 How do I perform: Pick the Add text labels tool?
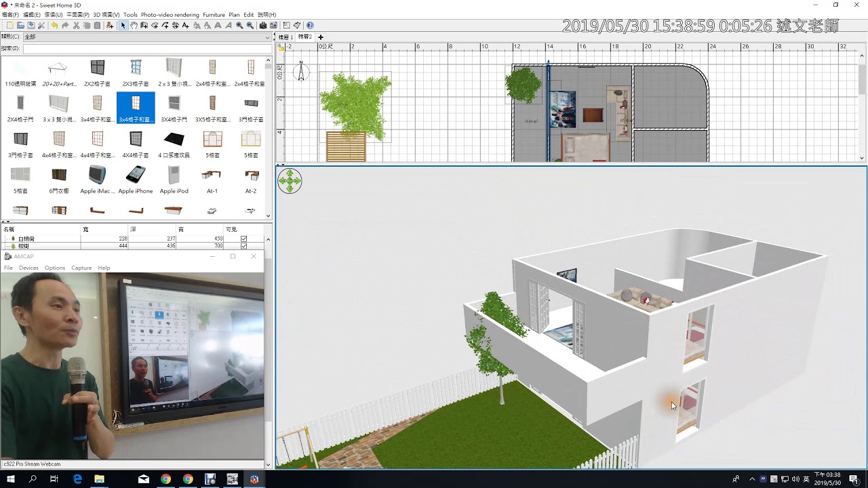pyautogui.click(x=185, y=25)
